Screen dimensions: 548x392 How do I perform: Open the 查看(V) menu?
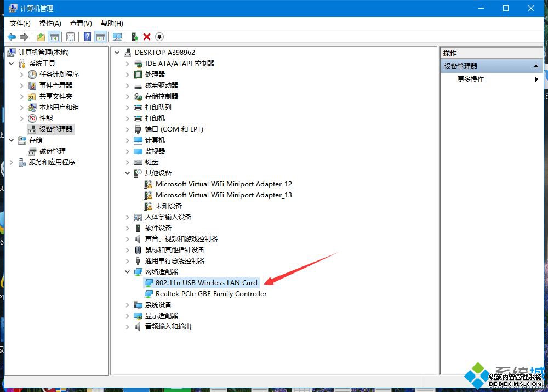(x=81, y=24)
